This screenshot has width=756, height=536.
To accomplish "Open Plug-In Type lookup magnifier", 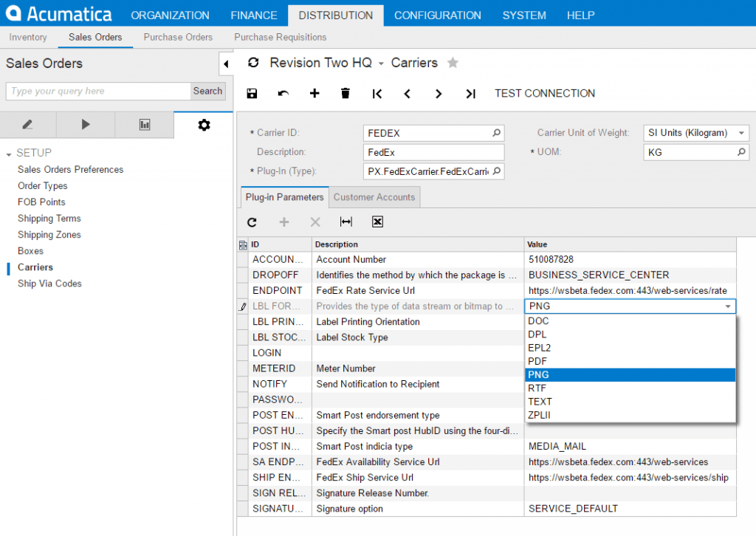I will tap(497, 171).
